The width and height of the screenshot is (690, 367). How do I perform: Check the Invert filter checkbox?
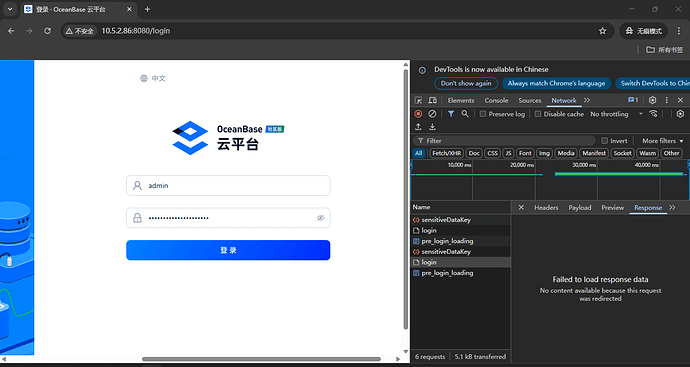tap(604, 141)
